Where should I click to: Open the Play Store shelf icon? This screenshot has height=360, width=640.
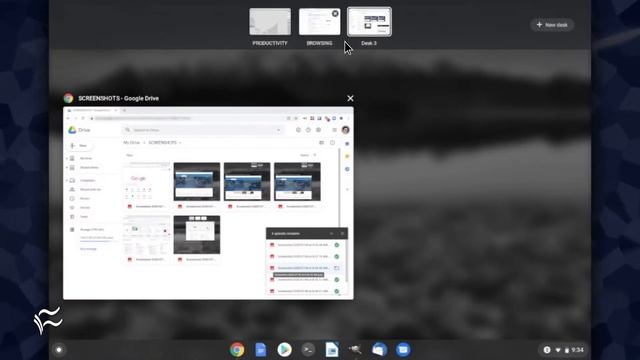point(284,350)
